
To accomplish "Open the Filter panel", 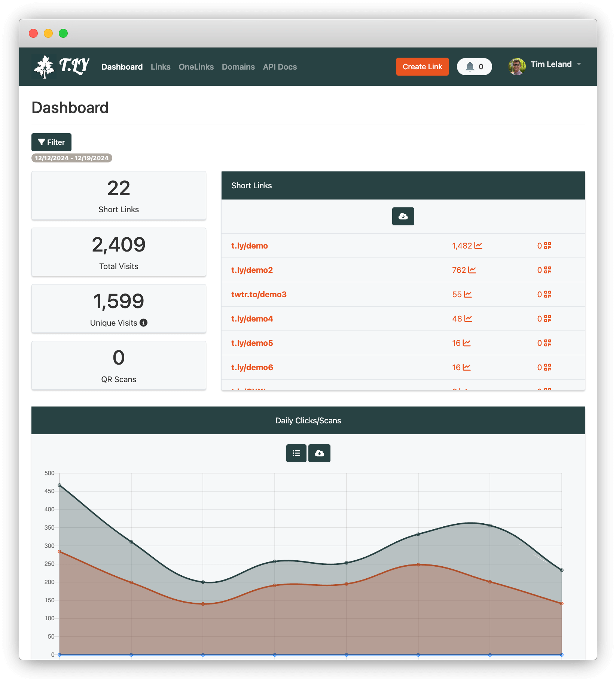I will coord(51,142).
